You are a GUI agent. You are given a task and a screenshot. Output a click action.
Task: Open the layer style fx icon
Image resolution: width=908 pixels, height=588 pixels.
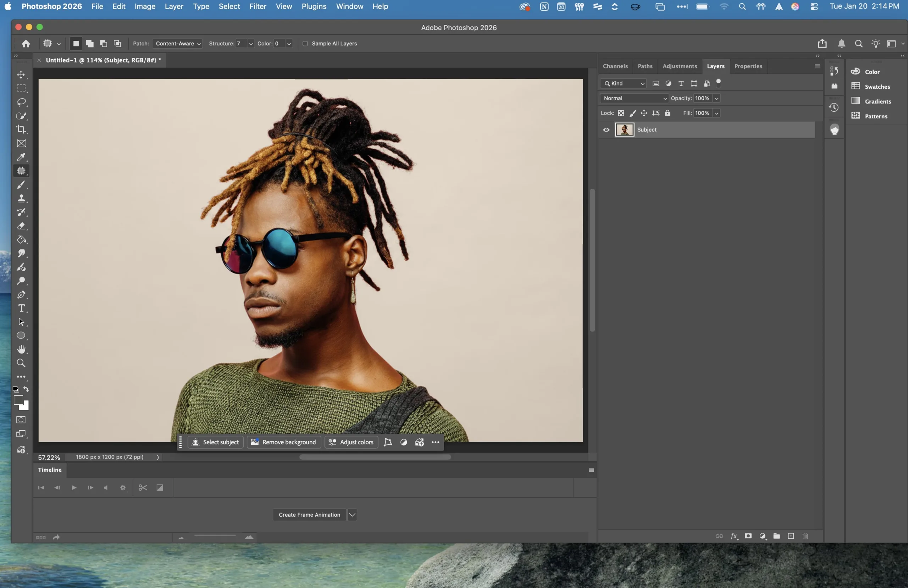(x=734, y=536)
